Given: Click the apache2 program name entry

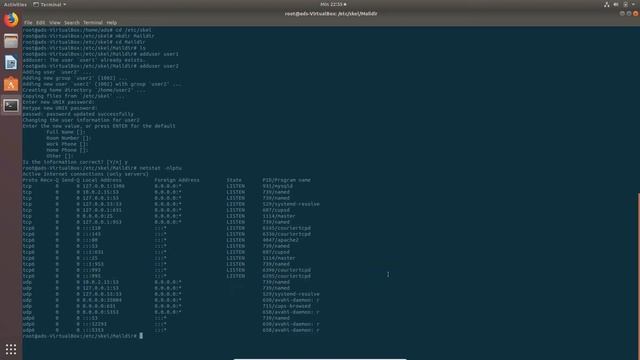Looking at the screenshot, I should (280, 240).
